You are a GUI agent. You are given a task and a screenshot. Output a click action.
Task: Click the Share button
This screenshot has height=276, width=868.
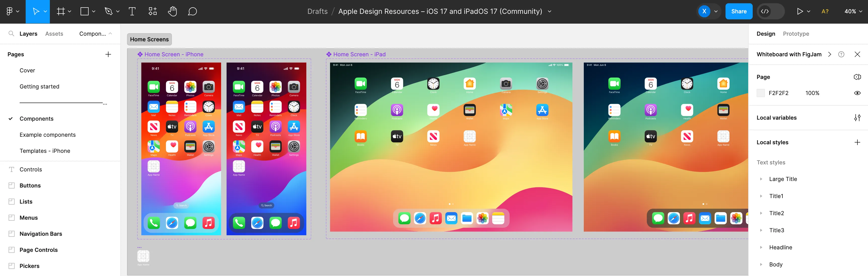(x=739, y=11)
